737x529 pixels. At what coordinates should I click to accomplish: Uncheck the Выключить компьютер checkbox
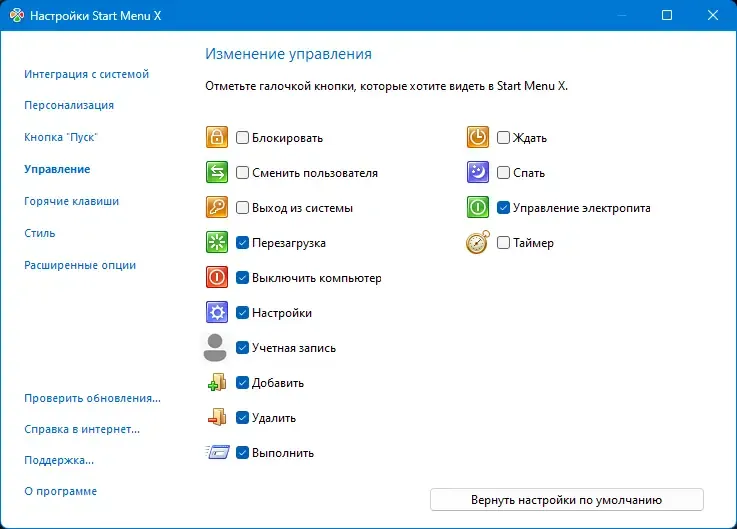(x=242, y=277)
